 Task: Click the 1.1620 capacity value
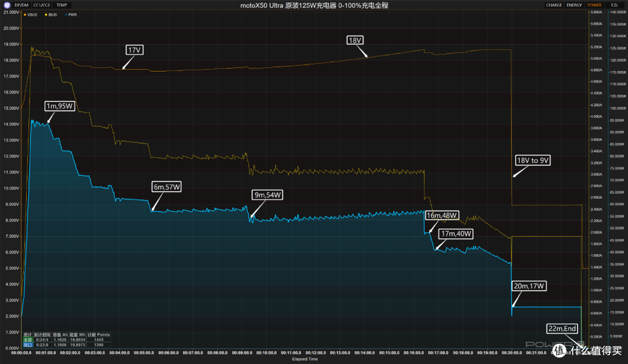click(60, 340)
